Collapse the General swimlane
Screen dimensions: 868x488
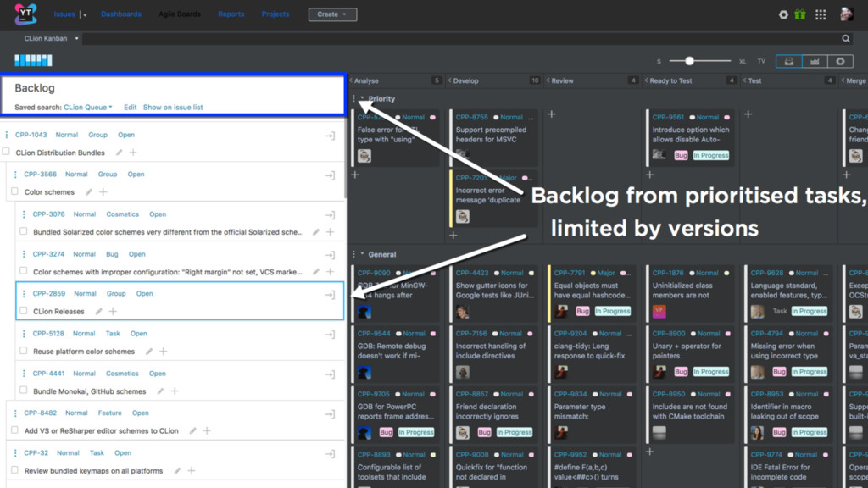363,254
